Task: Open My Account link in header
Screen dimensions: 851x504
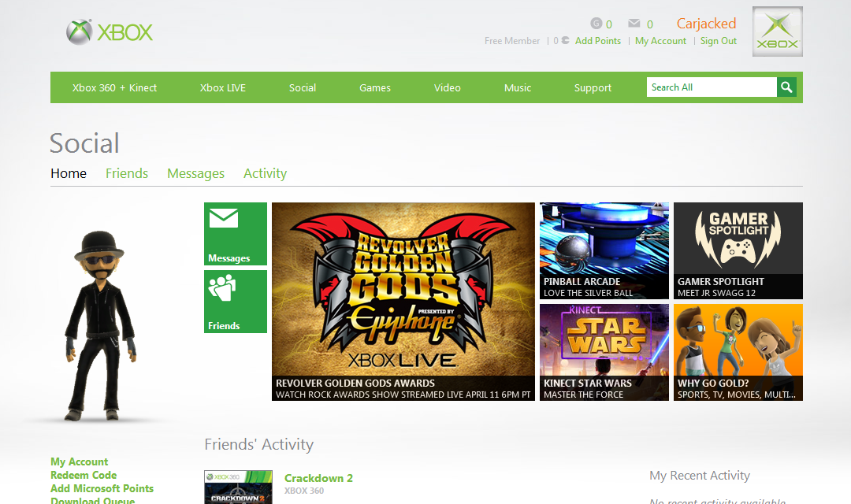Action: coord(660,41)
